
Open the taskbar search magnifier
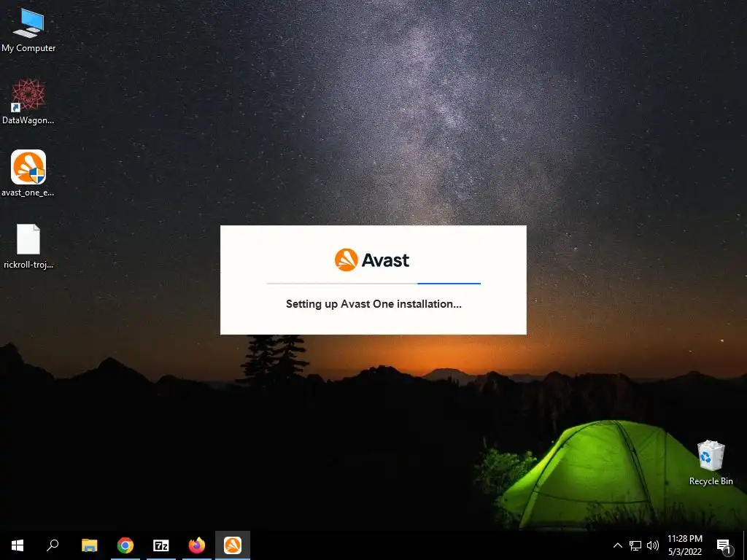[x=53, y=545]
